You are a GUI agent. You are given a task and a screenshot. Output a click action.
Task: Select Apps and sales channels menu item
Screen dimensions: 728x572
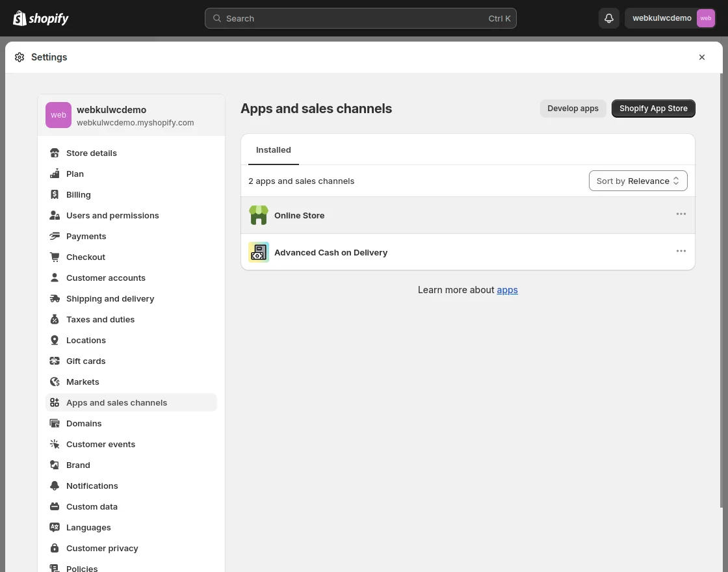tap(131, 402)
